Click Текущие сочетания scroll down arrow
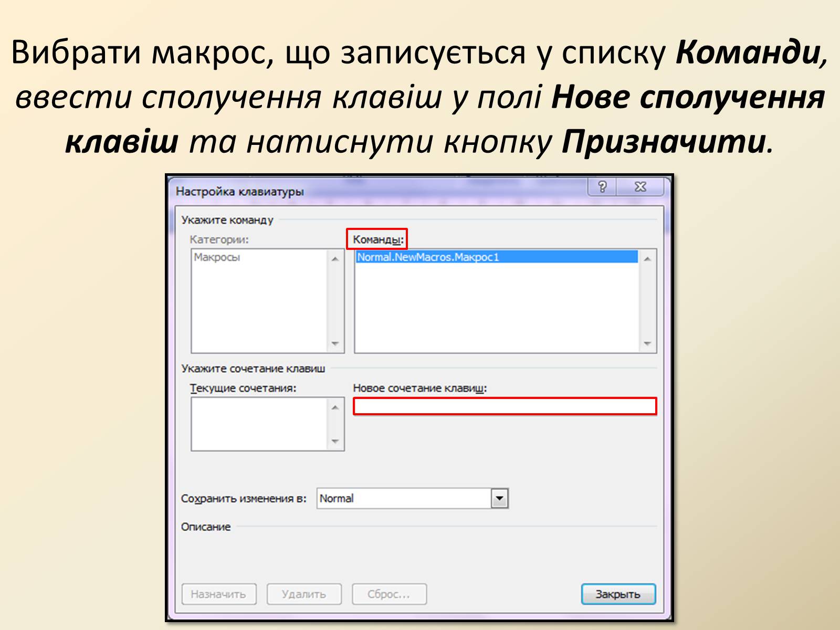 point(335,442)
